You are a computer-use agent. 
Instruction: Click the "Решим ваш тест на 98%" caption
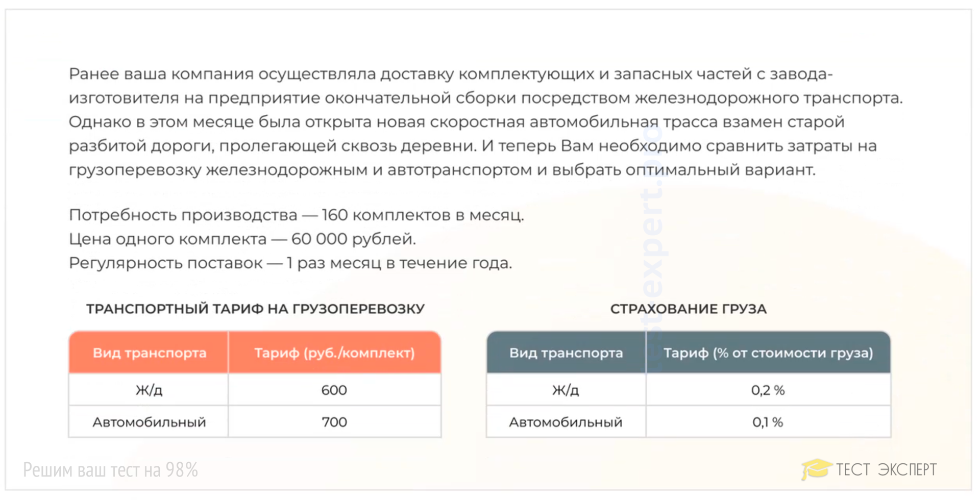pyautogui.click(x=110, y=470)
